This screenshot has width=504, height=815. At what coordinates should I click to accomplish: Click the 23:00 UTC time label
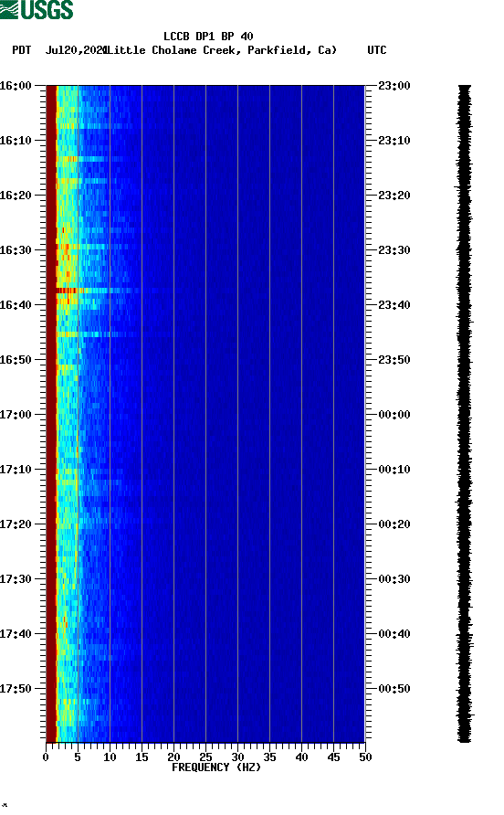[394, 86]
